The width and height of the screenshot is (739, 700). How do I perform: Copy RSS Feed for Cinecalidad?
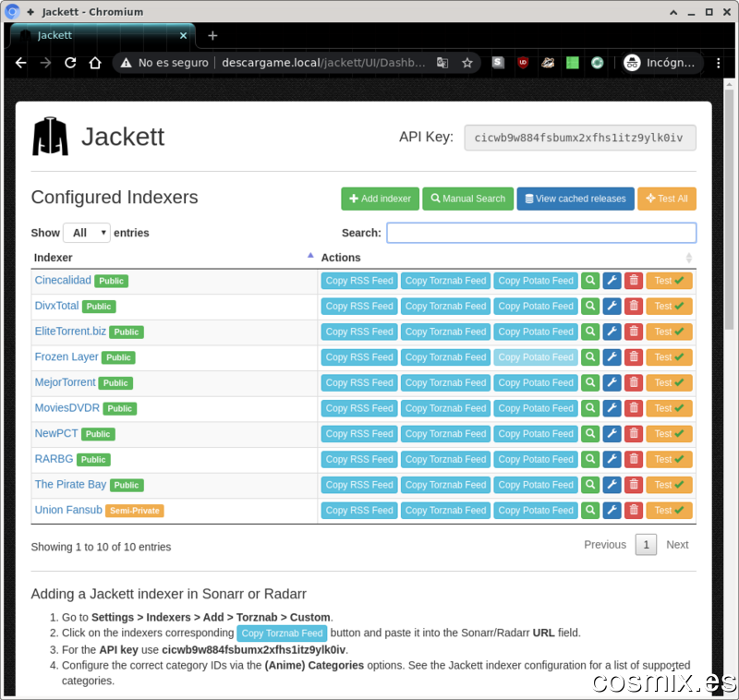tap(359, 281)
